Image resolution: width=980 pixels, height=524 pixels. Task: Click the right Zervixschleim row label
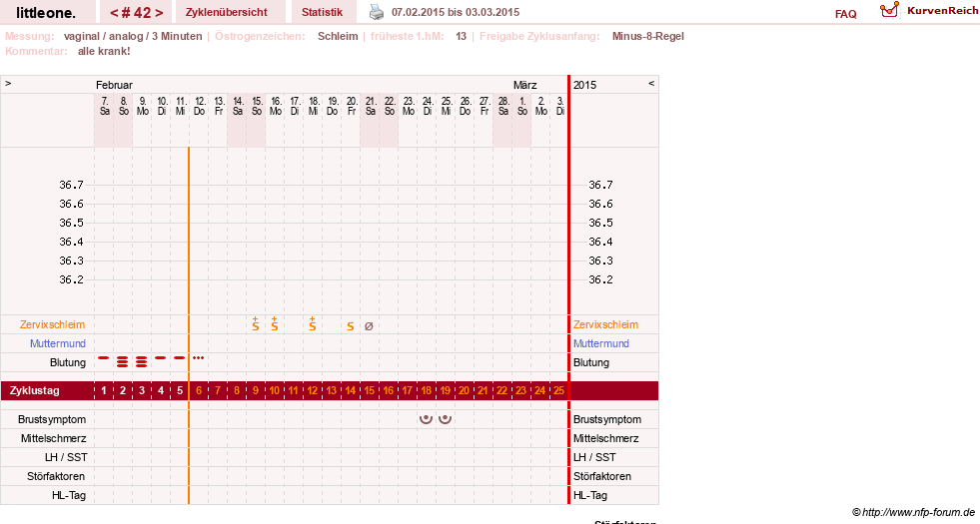(605, 324)
